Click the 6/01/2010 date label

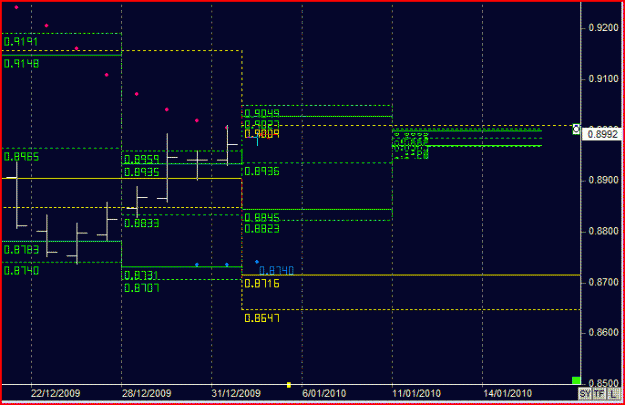(324, 394)
